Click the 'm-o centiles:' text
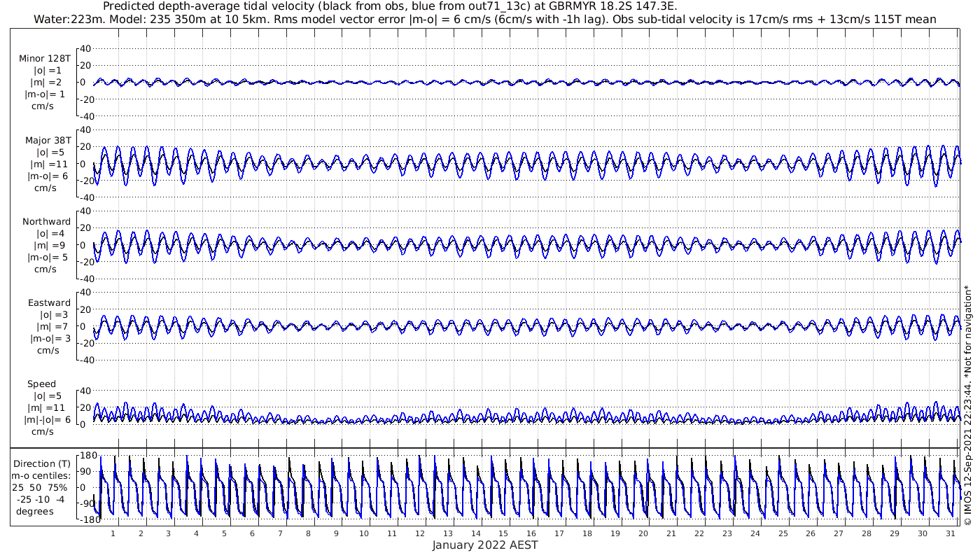 (x=41, y=475)
